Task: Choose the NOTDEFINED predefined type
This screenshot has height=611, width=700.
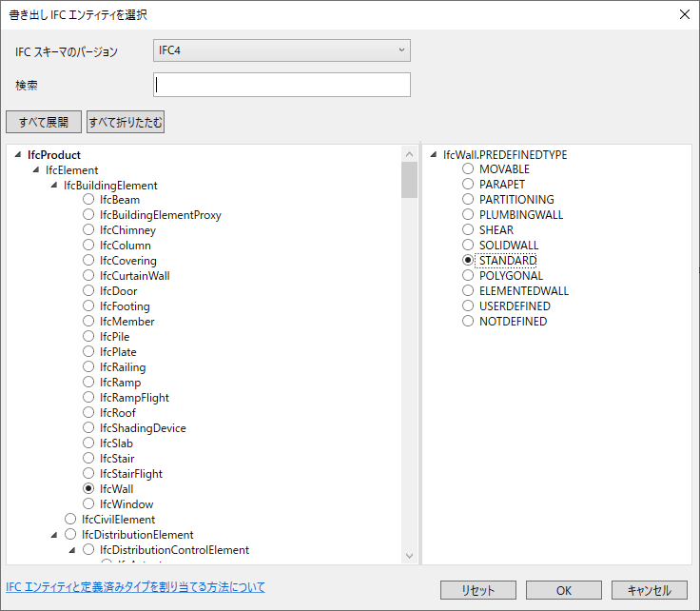Action: (x=468, y=321)
